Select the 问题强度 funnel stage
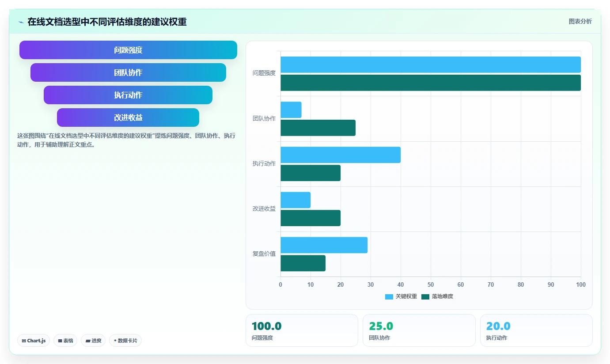The image size is (610, 364). [x=128, y=50]
